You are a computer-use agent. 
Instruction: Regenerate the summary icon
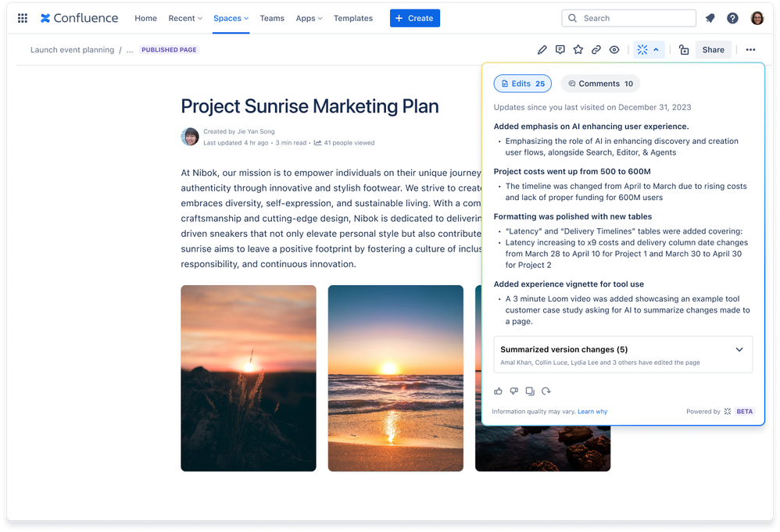[546, 391]
